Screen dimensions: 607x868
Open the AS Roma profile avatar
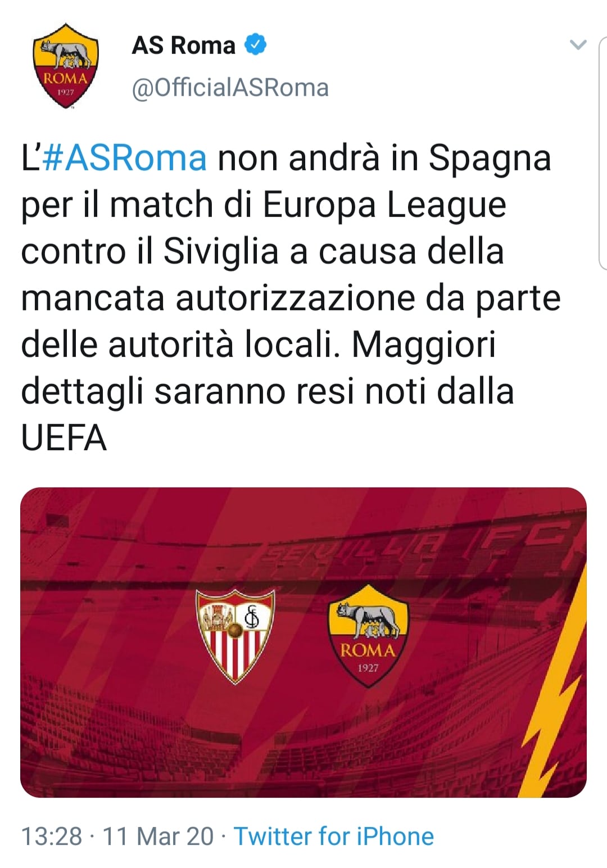tap(66, 66)
